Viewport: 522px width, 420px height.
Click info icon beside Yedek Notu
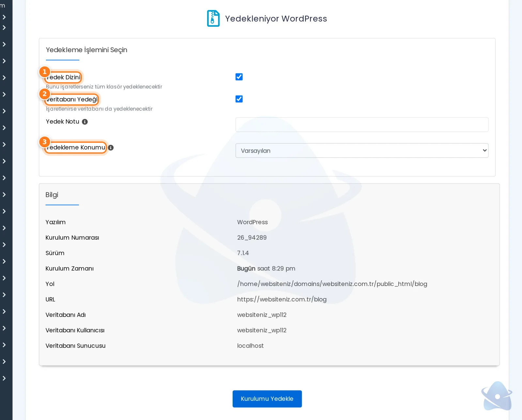pyautogui.click(x=85, y=122)
